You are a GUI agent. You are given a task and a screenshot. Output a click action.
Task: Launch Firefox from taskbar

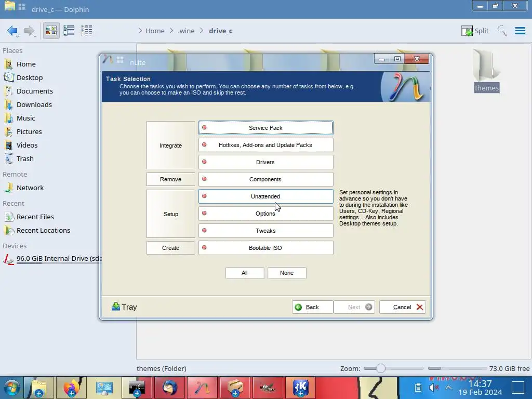(x=72, y=388)
